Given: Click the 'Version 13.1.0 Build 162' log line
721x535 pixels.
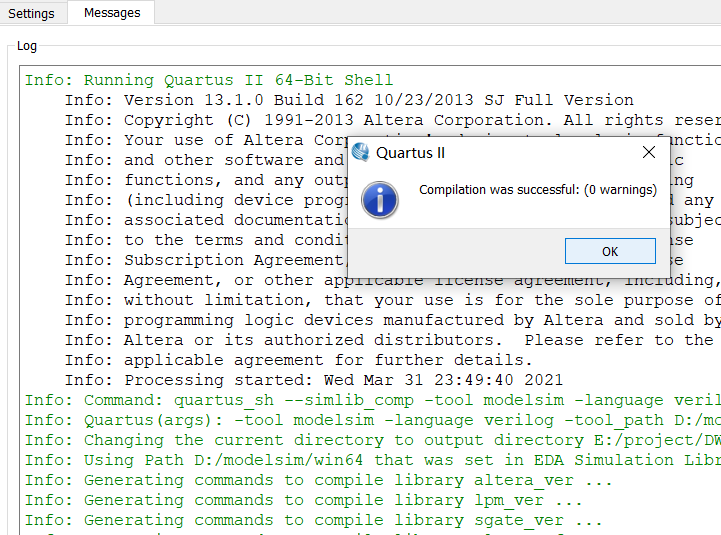Looking at the screenshot, I should coord(349,100).
